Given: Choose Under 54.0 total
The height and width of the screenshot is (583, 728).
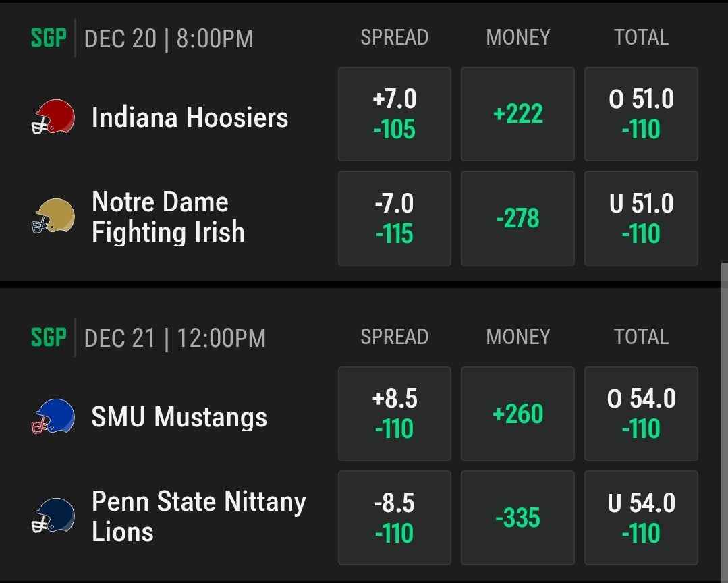Looking at the screenshot, I should point(641,518).
